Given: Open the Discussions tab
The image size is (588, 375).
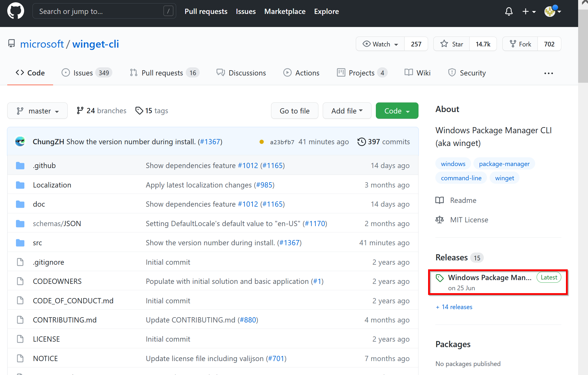Looking at the screenshot, I should click(x=241, y=73).
